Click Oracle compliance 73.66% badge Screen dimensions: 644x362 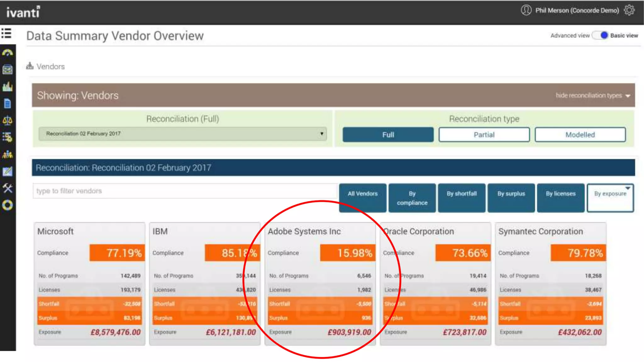coord(463,253)
